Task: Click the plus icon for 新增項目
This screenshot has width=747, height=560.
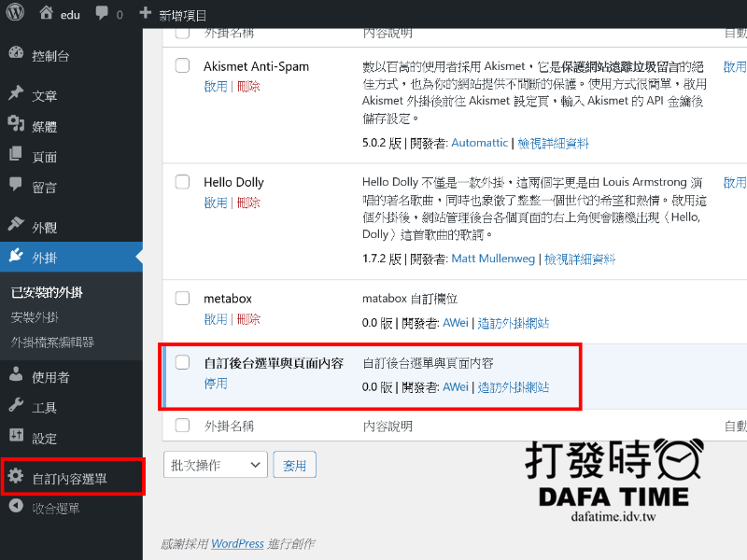Action: (146, 12)
